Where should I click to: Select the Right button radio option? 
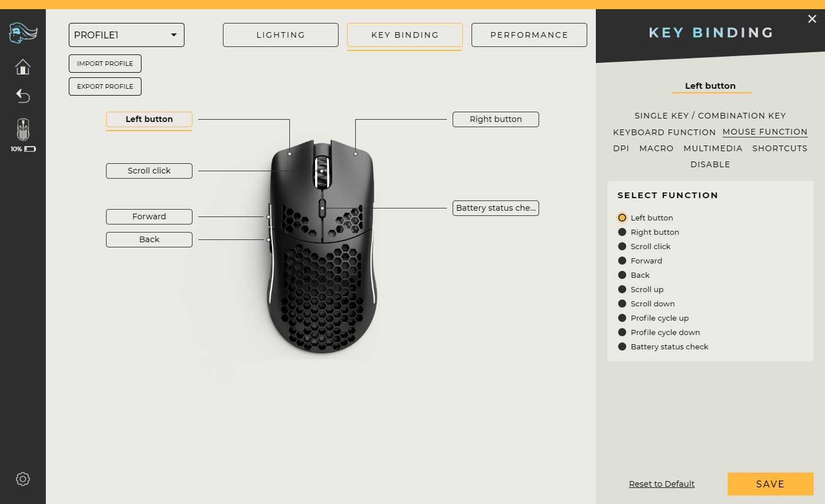click(x=622, y=232)
